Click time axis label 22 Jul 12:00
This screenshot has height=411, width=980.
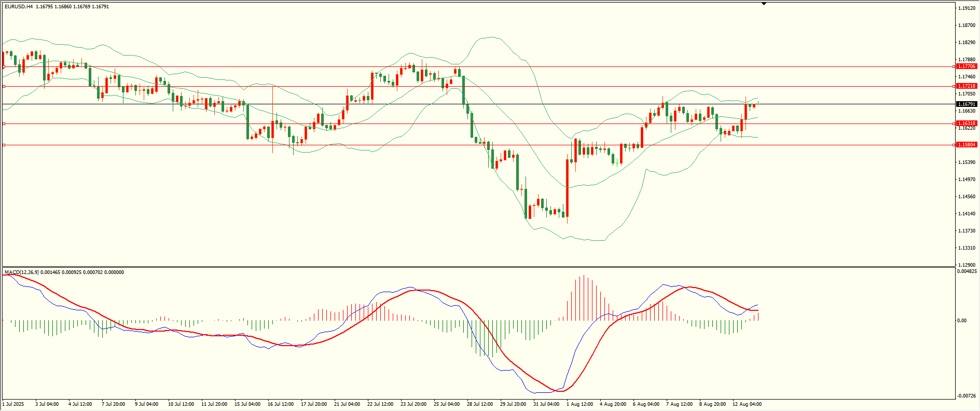click(x=380, y=404)
